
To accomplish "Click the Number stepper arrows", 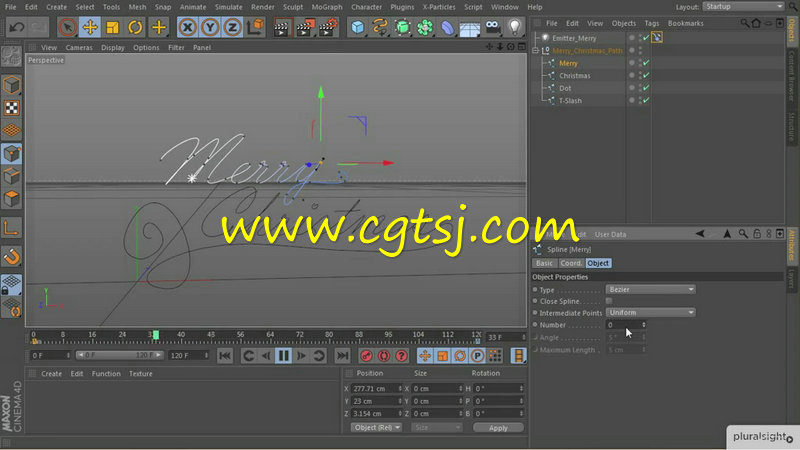I will tap(644, 325).
